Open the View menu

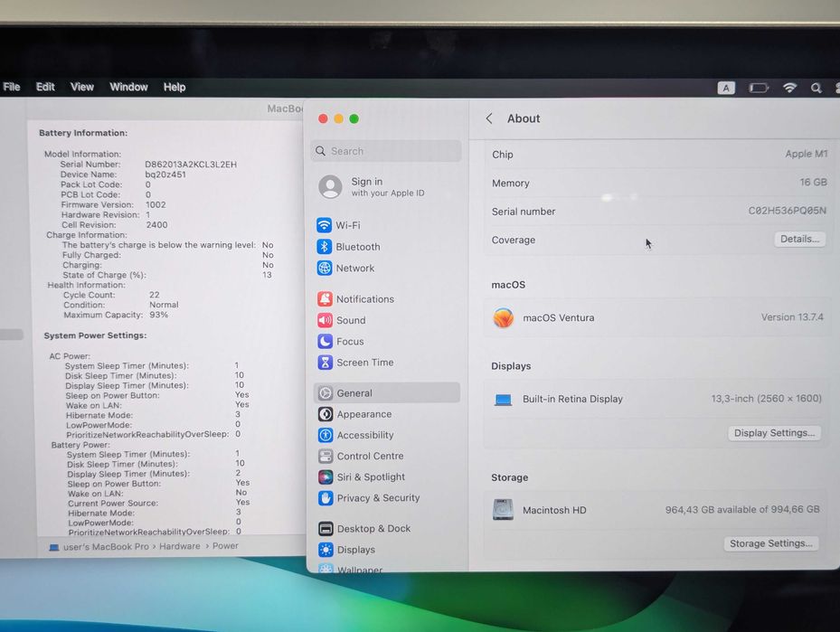(x=82, y=87)
